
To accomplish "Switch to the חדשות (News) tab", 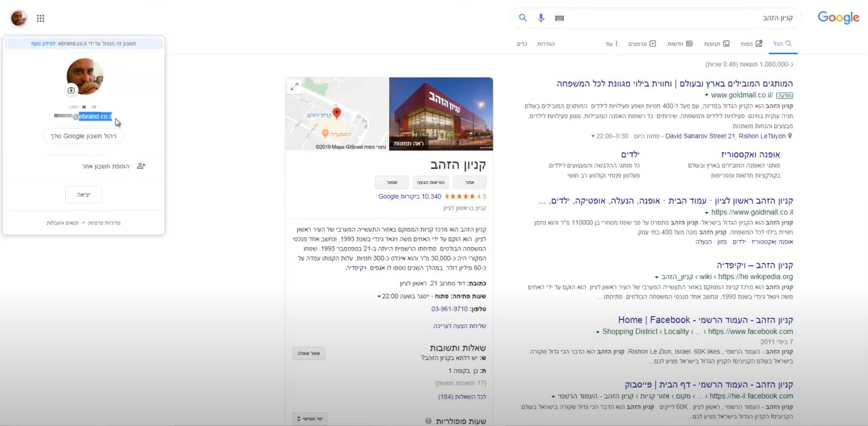I will 680,44.
